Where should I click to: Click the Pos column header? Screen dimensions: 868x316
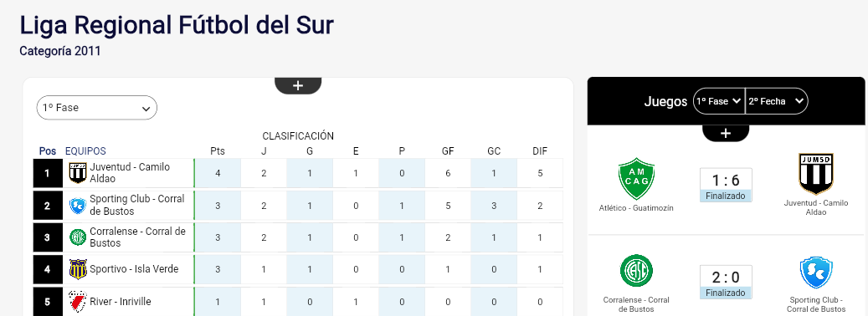48,150
